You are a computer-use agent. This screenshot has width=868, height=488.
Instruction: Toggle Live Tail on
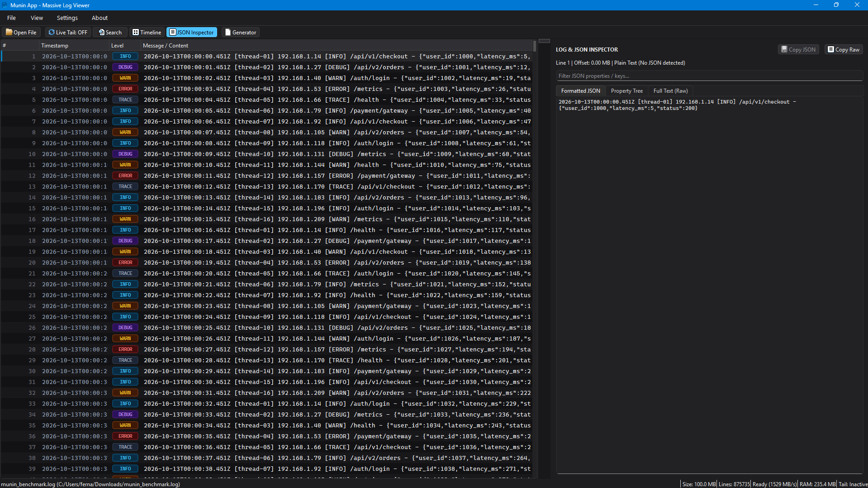68,32
